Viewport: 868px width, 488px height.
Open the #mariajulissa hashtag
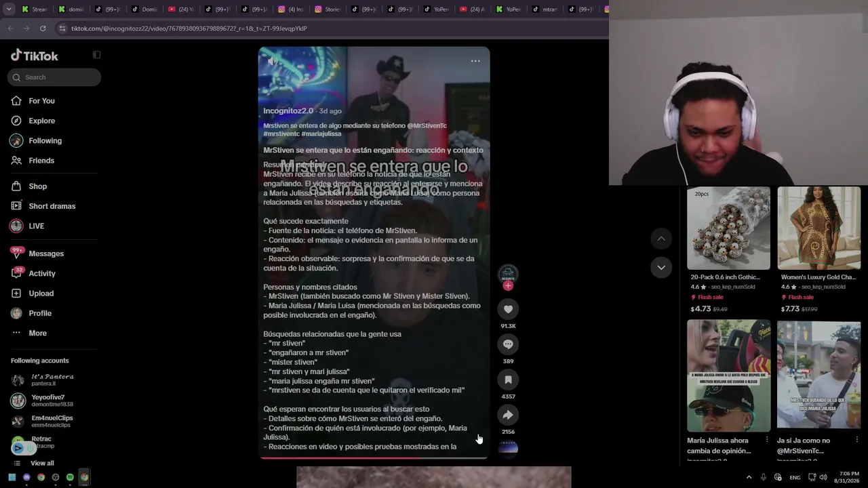tap(321, 134)
